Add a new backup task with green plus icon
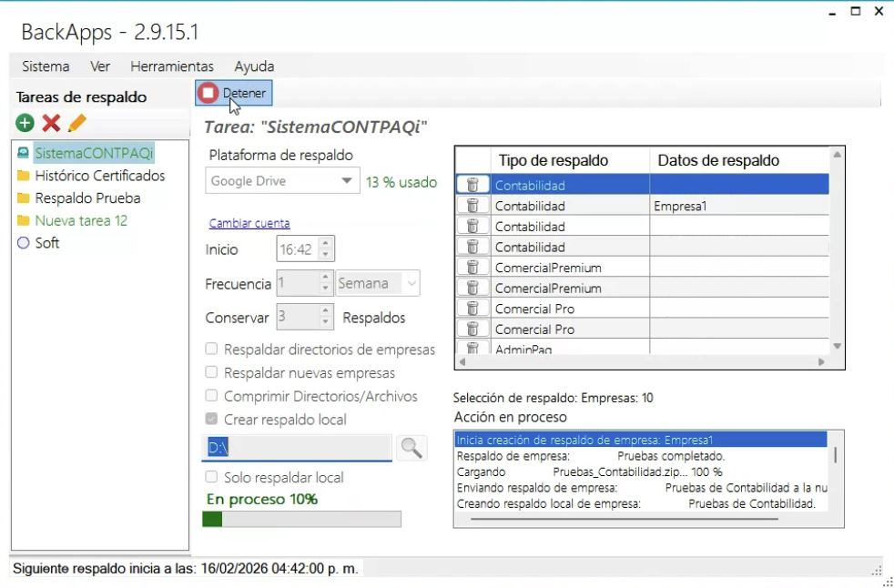This screenshot has width=894, height=588. [x=25, y=123]
